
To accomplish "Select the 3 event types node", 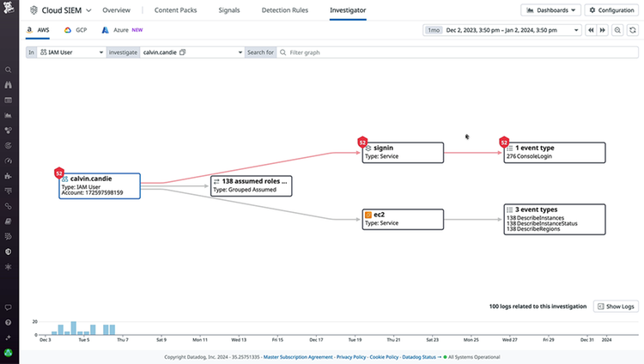I will click(555, 220).
